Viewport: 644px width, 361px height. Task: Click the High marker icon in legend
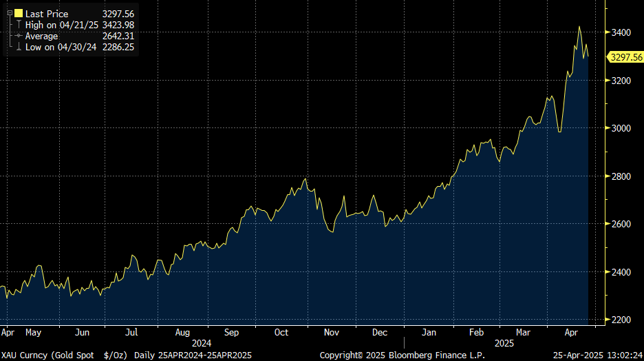(18, 25)
